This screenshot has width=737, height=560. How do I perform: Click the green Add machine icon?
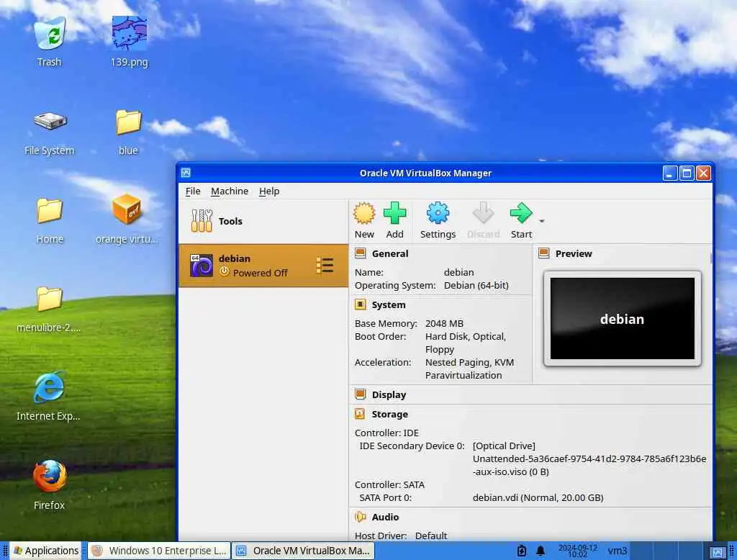tap(395, 214)
